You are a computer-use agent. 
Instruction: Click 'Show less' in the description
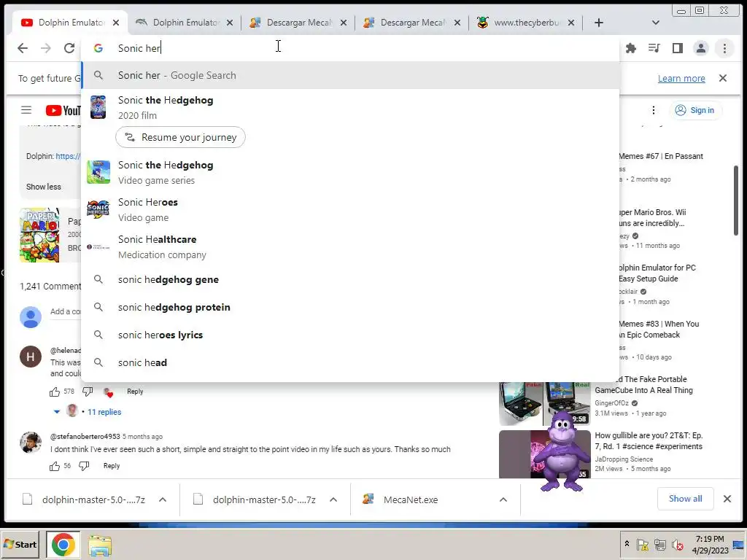pos(43,187)
